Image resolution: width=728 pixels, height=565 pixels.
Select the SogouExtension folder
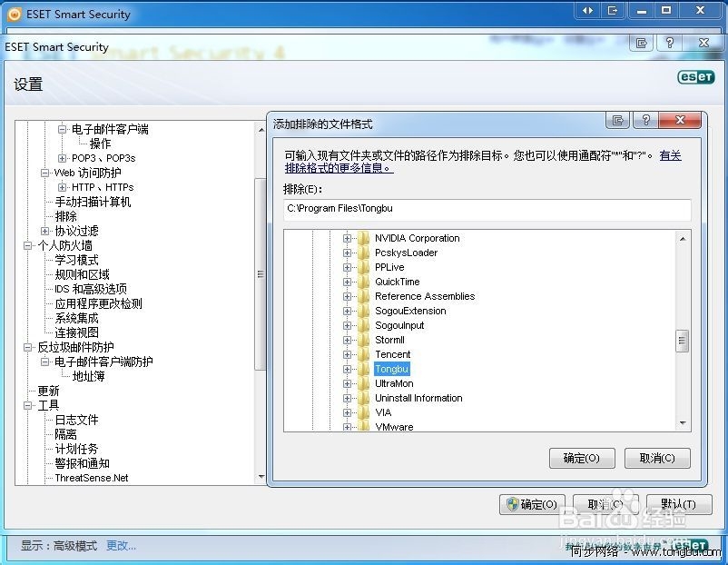point(410,311)
